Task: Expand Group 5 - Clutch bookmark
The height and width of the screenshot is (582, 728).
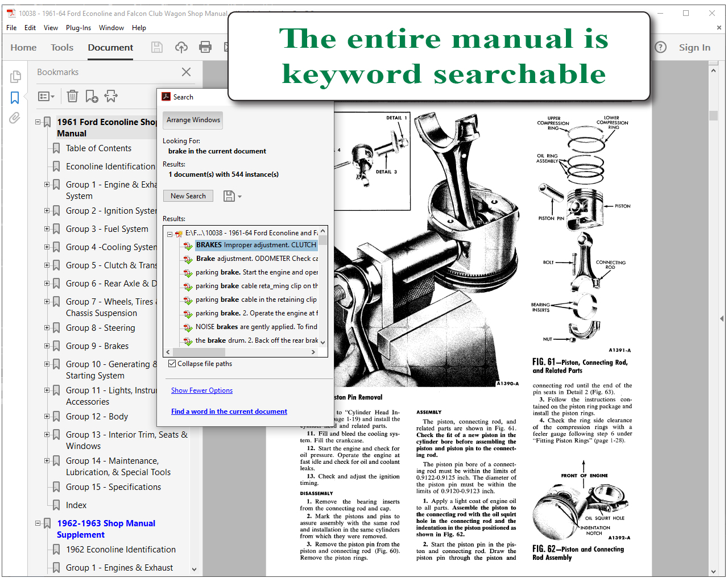Action: point(47,265)
